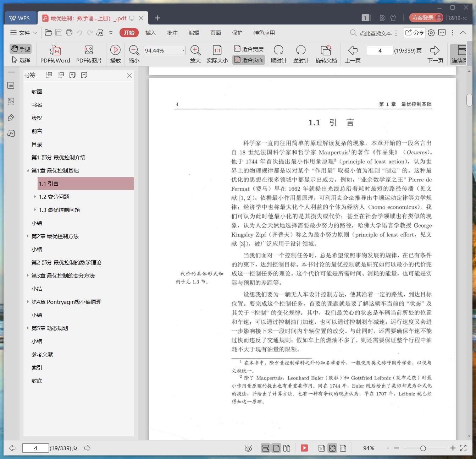Click the redo arrow in quick toolbar

[x=90, y=33]
